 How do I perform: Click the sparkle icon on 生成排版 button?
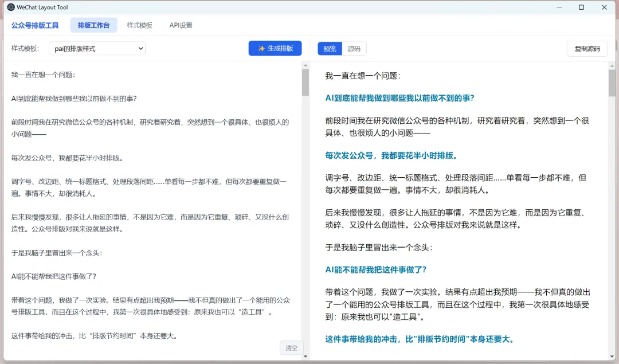tap(261, 49)
